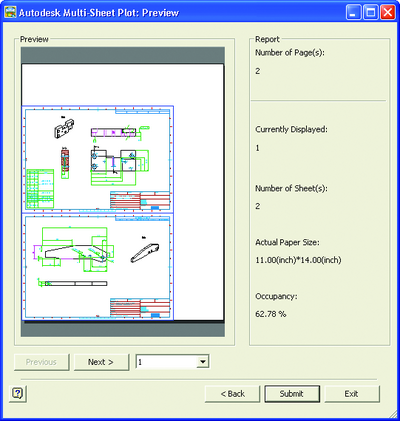Select the 62.78 % occupancy value
This screenshot has height=421, width=400.
tap(271, 314)
